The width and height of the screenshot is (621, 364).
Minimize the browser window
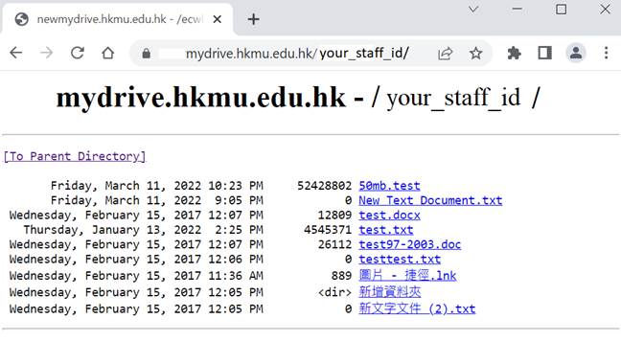coord(517,10)
